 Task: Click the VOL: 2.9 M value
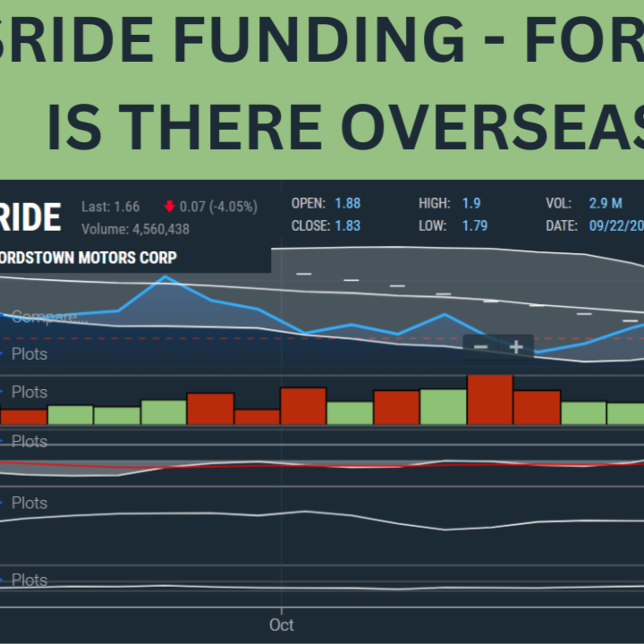click(x=606, y=203)
